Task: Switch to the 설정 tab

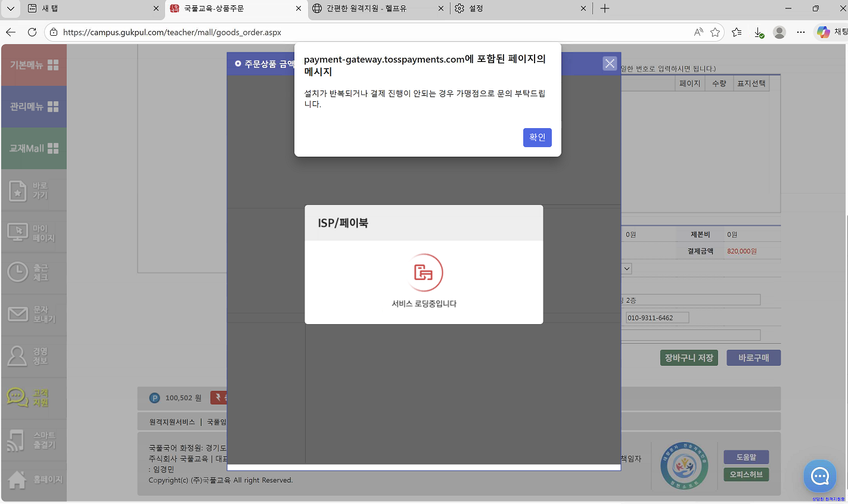Action: [x=521, y=8]
